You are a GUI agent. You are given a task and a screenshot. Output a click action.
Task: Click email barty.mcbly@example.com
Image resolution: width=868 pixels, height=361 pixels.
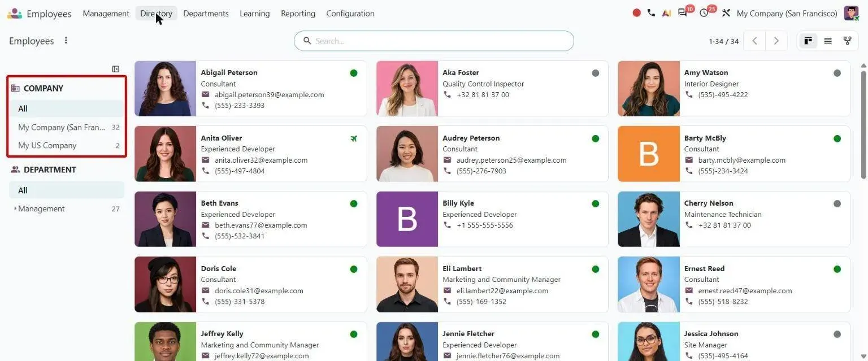point(742,160)
